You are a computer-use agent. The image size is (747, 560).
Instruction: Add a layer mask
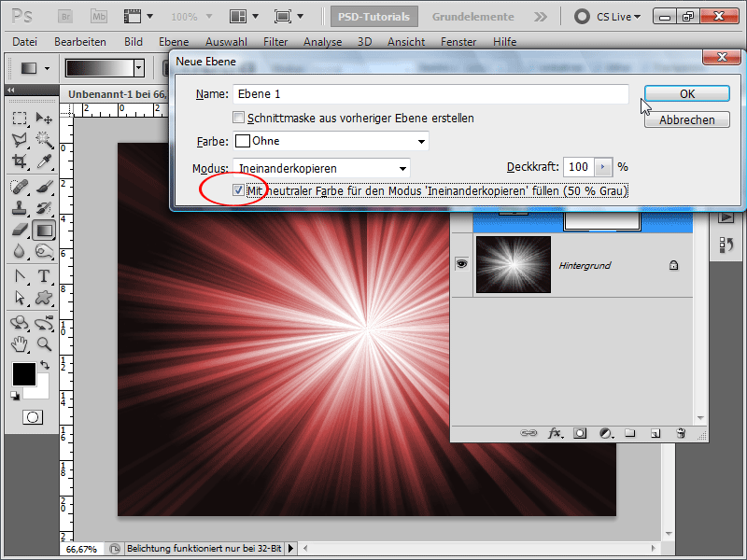pos(580,433)
